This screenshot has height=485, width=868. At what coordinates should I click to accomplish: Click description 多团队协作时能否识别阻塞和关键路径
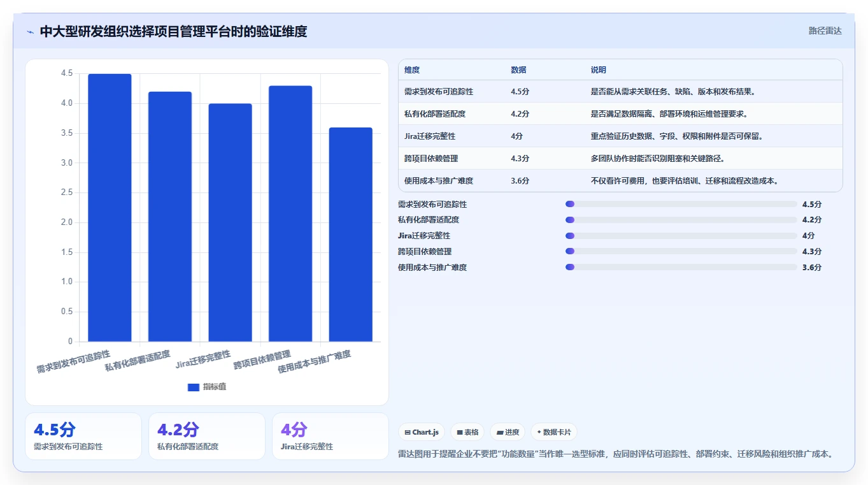pyautogui.click(x=657, y=159)
